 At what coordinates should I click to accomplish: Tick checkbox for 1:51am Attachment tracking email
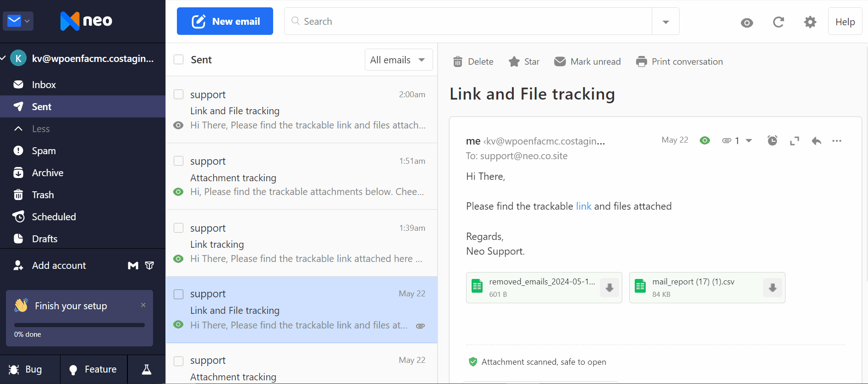179,161
